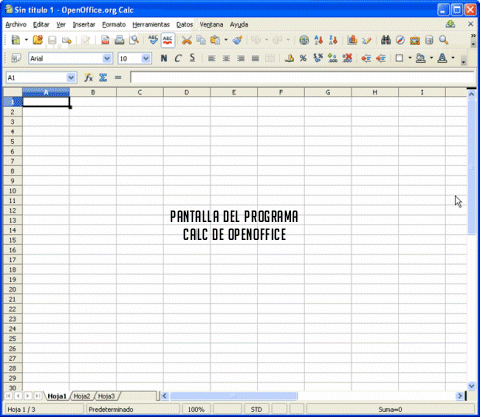Open an existing file via folder icon

38,40
